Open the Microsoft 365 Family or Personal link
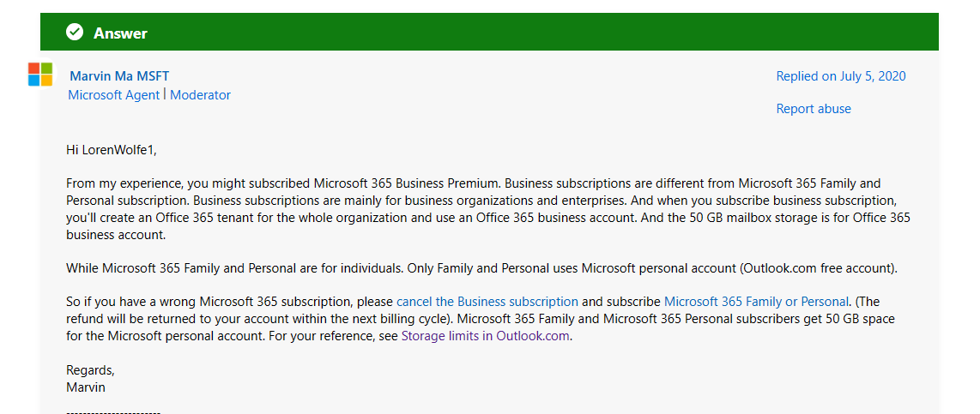 coord(756,302)
